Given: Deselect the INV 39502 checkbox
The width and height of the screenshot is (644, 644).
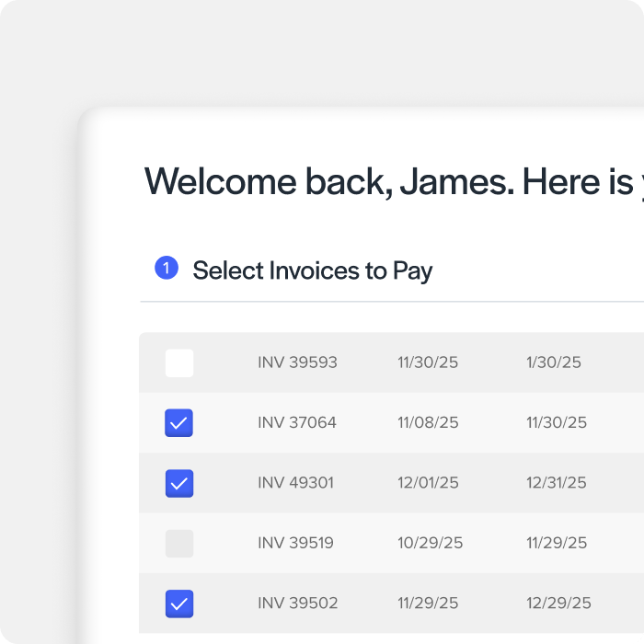Looking at the screenshot, I should pyautogui.click(x=179, y=604).
